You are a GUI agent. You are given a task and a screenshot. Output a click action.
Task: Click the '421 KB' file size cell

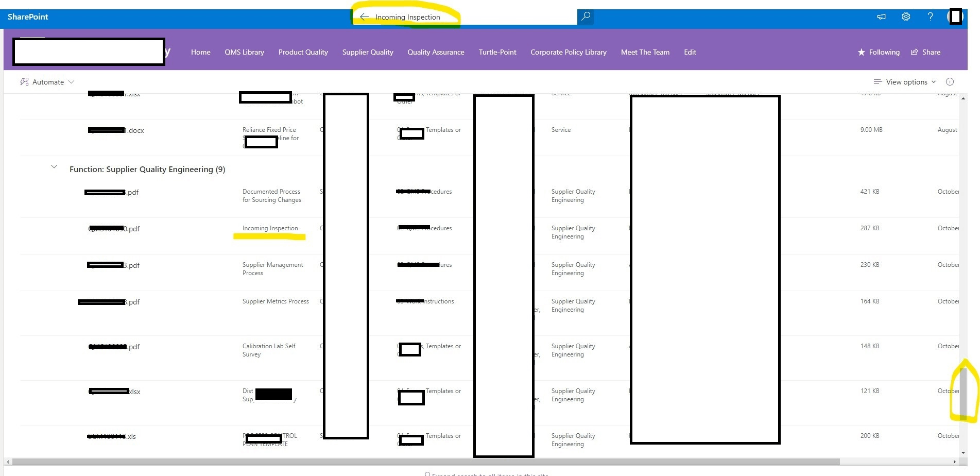pos(870,192)
